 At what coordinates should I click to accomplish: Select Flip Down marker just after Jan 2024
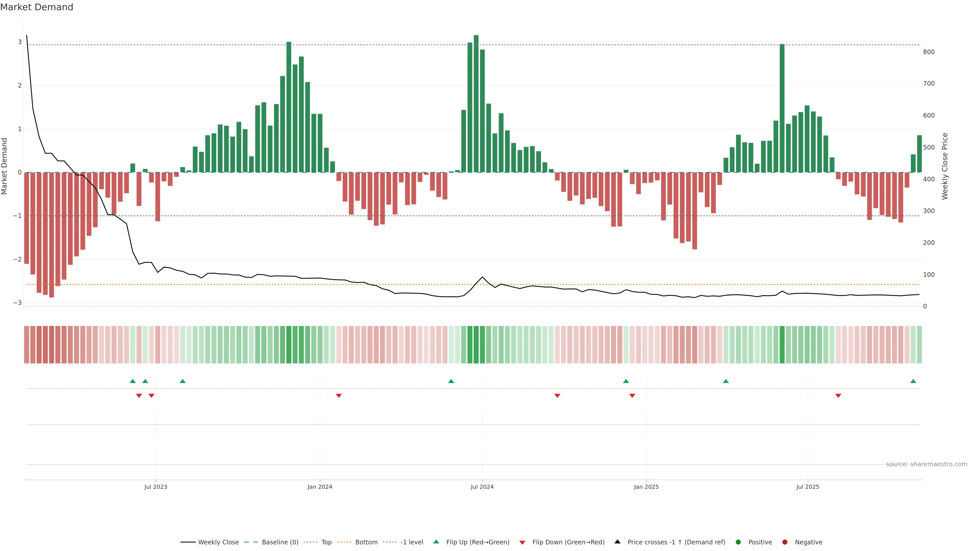339,395
